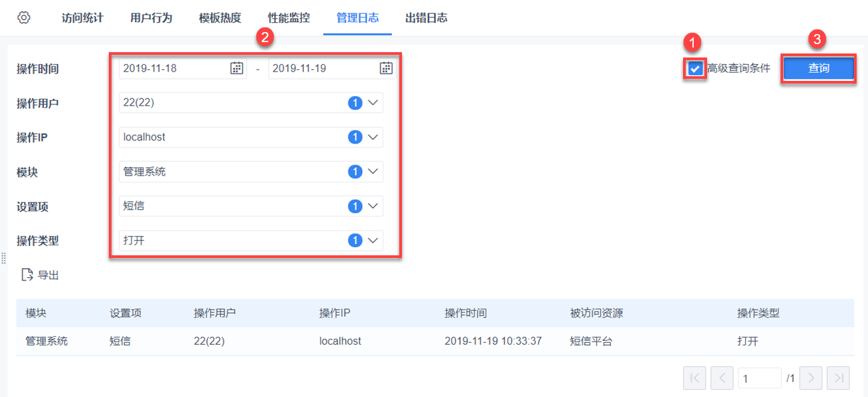Switch to the 模板热度 tab
This screenshot has height=397, width=868.
(220, 18)
